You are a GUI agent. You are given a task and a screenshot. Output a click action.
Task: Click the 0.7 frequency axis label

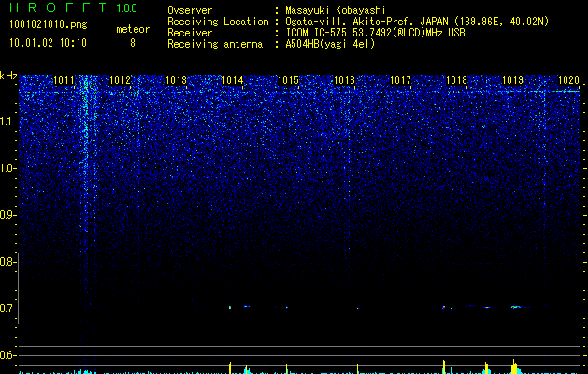coord(8,309)
